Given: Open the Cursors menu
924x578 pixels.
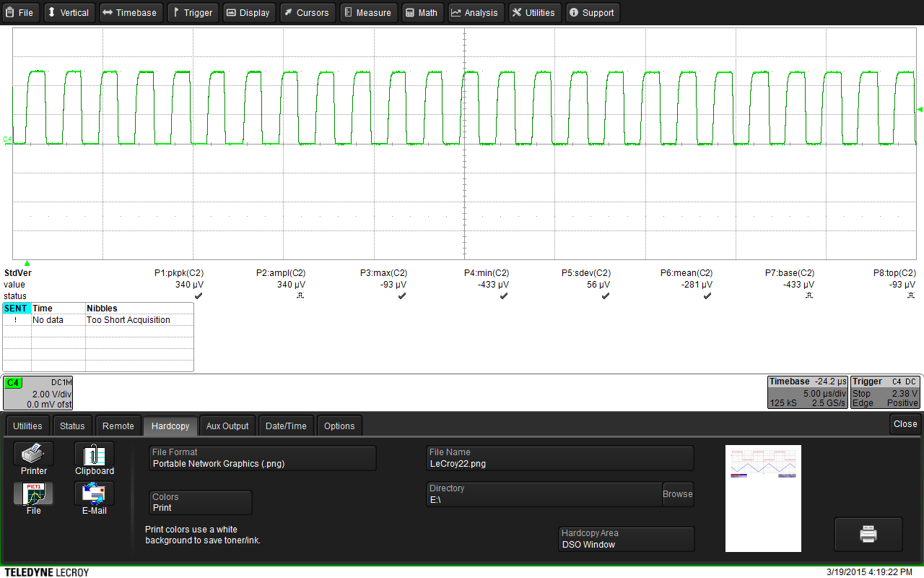Looking at the screenshot, I should [x=307, y=12].
